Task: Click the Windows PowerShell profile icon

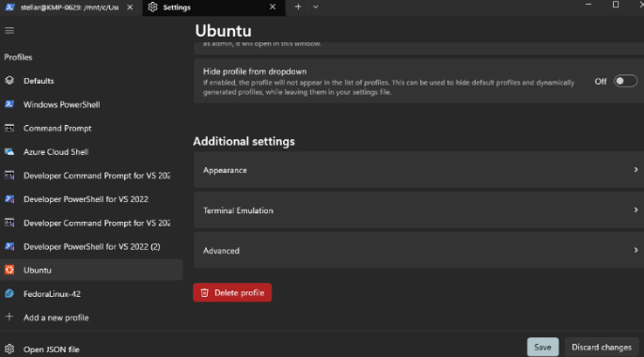Action: (9, 104)
